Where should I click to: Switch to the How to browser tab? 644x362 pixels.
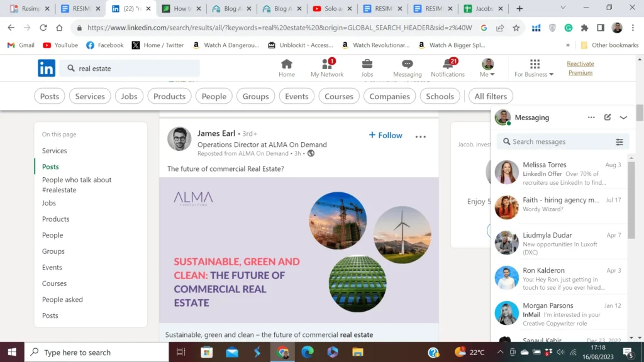pos(181,9)
